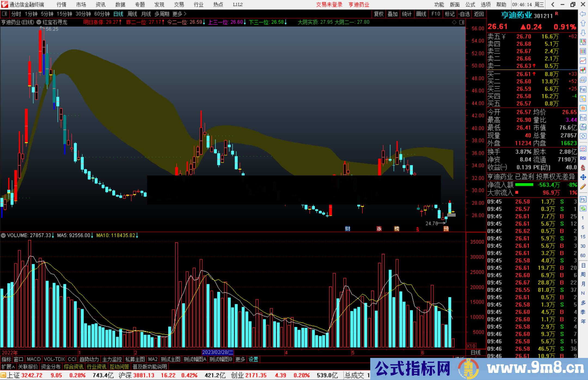
Task: Select the pencil drawing tool icon
Action: coord(583,187)
